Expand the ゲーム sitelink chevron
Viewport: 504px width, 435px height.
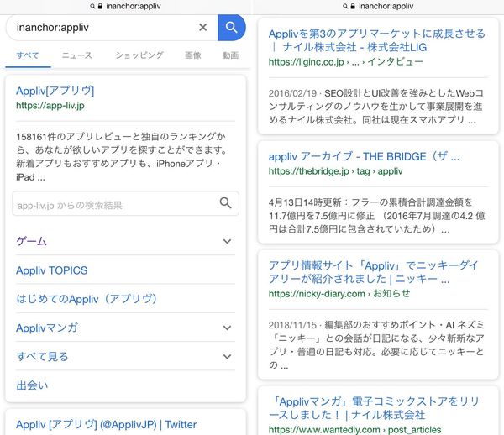click(x=228, y=241)
